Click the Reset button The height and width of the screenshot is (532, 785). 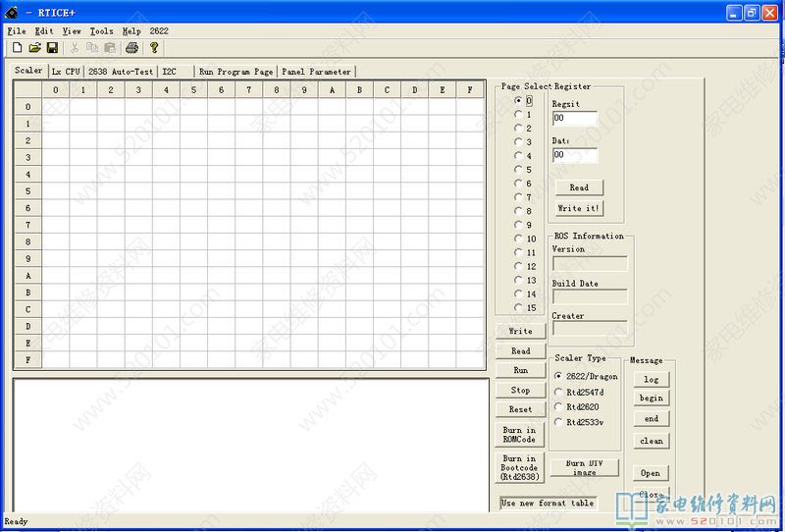520,409
